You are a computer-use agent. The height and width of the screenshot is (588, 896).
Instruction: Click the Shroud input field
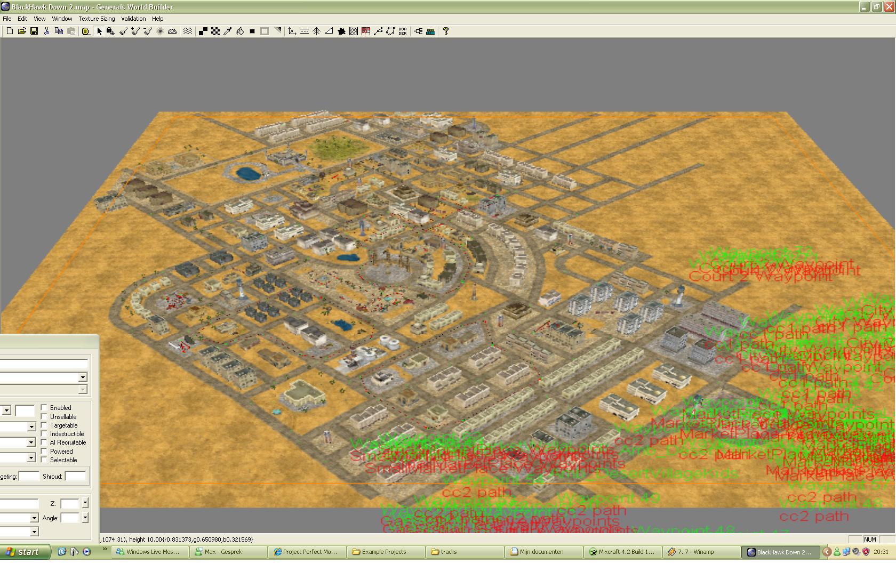tap(75, 476)
